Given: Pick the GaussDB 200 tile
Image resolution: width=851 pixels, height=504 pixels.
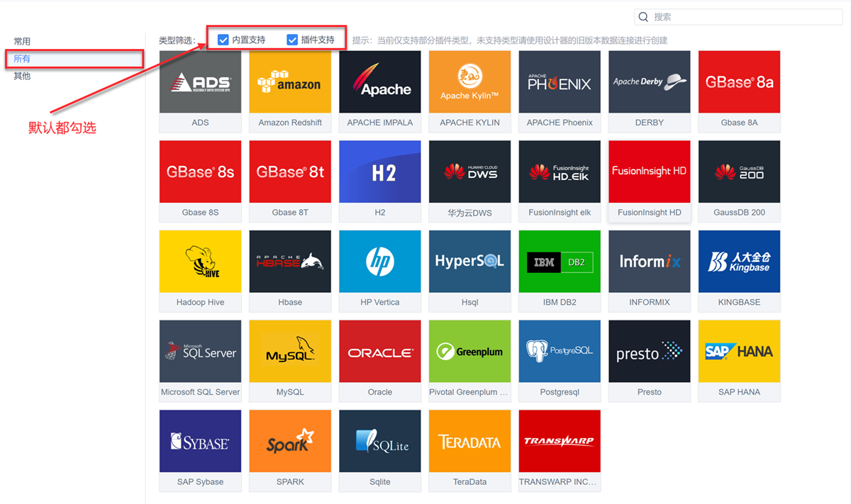Looking at the screenshot, I should coord(739,181).
